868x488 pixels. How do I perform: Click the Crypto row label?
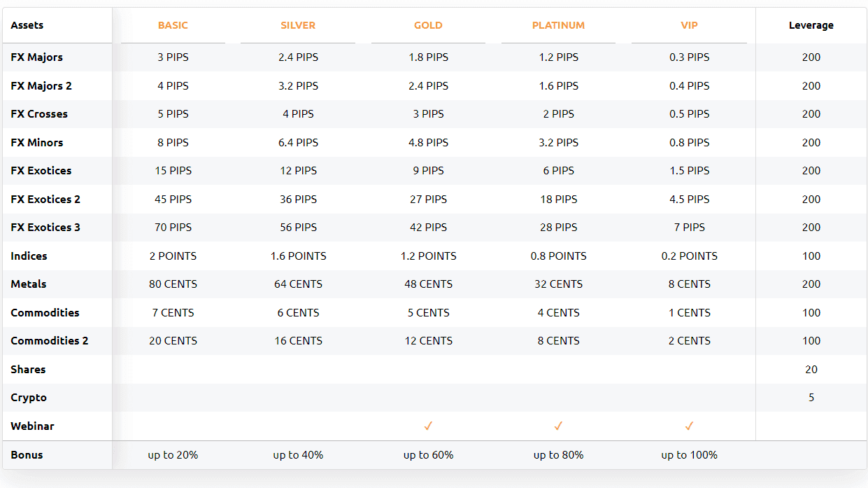29,398
